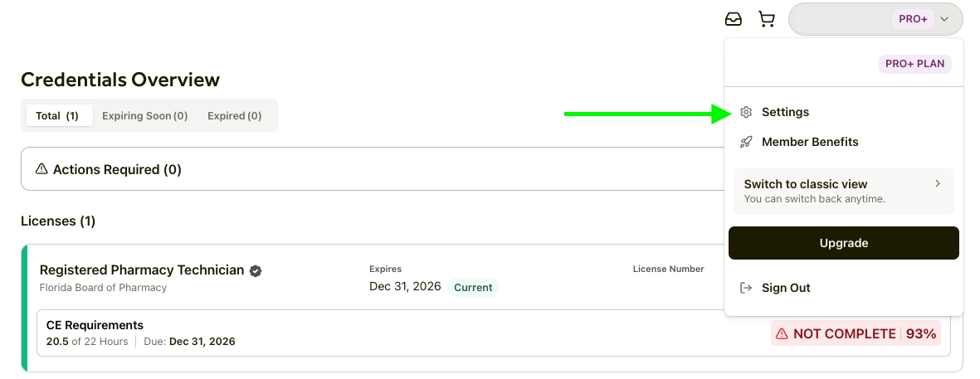Screen dimensions: 980x379
Task: Open the shopping cart
Action: [766, 18]
